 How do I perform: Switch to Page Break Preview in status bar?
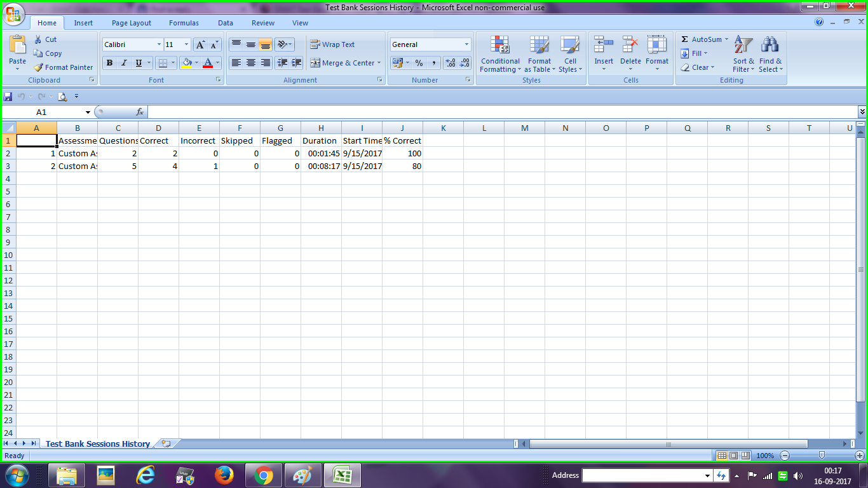pos(745,456)
